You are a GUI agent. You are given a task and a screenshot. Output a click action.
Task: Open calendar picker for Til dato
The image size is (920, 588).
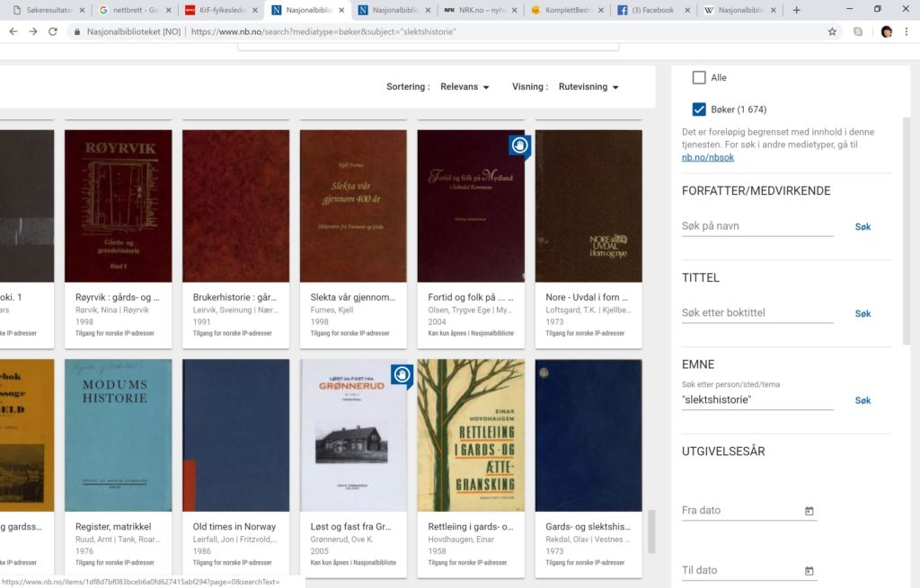809,571
